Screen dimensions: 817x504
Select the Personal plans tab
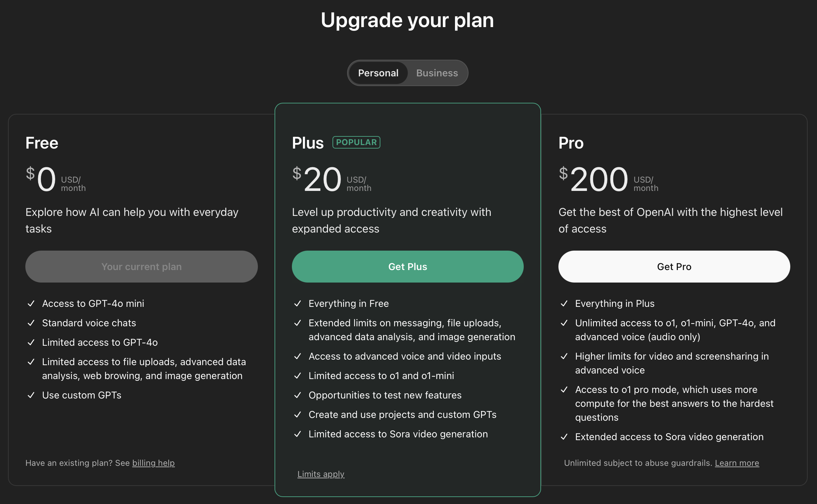pos(378,73)
